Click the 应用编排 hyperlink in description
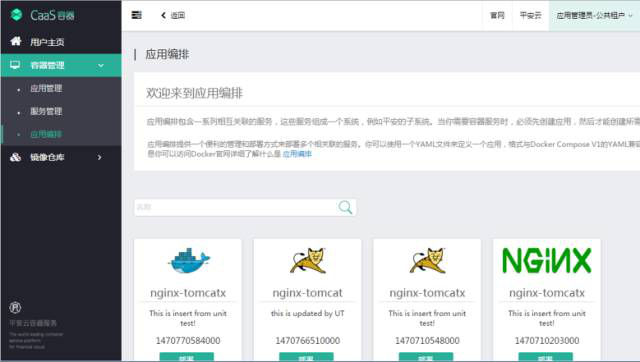Screen dimensions: 640x362 point(297,154)
